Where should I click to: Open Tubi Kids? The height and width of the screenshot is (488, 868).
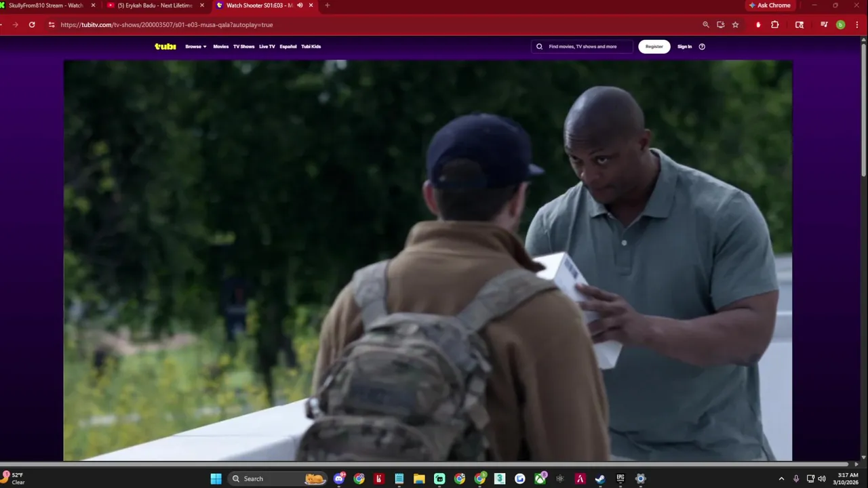[311, 47]
